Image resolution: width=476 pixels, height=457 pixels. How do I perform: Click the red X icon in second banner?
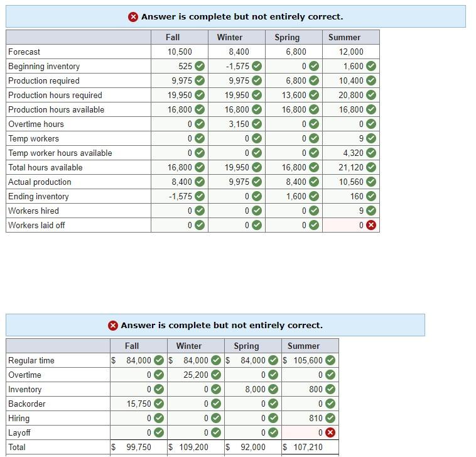(112, 326)
